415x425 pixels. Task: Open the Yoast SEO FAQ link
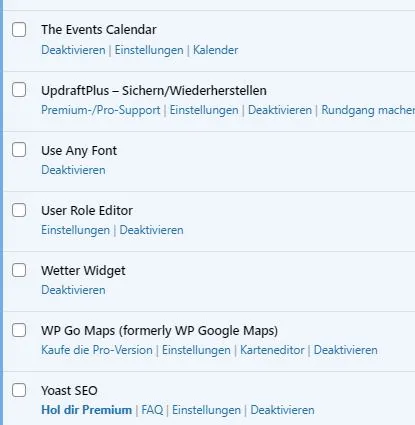point(152,410)
